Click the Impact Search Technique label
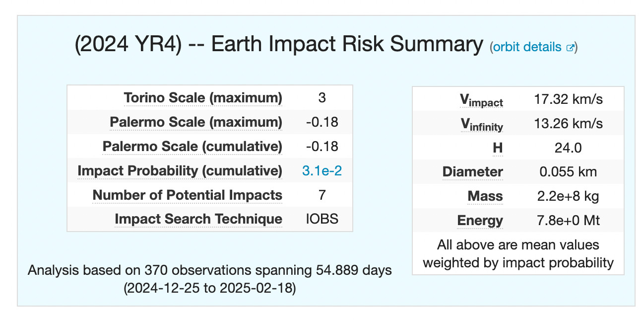The height and width of the screenshot is (320, 644). coord(198,219)
